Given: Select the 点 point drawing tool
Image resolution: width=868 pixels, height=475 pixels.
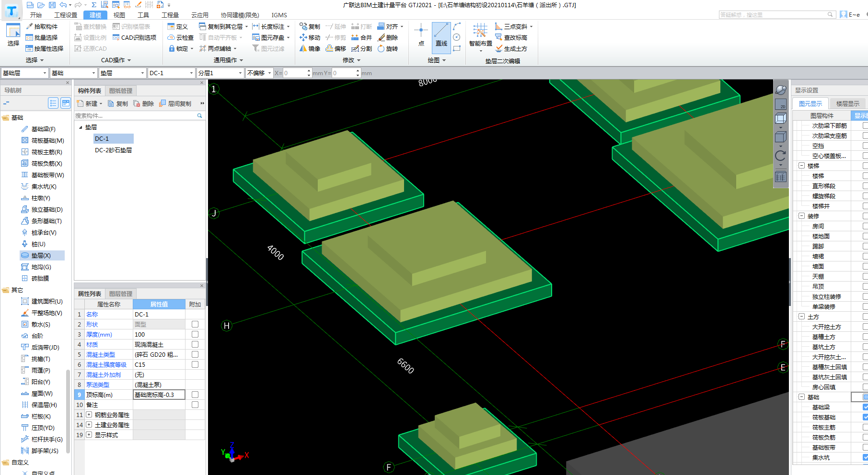Looking at the screenshot, I should coord(421,35).
